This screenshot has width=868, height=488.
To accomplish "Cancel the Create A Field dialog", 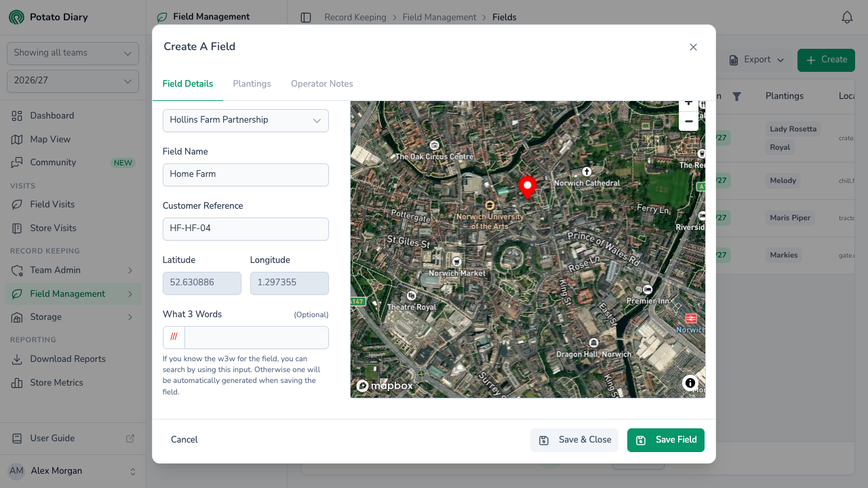I will [x=184, y=440].
